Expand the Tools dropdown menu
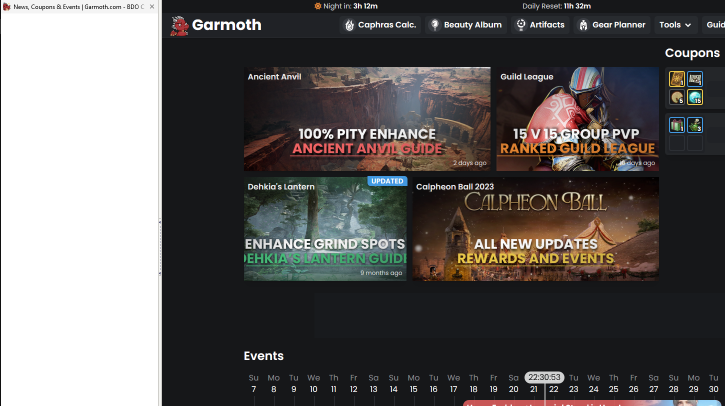 (675, 25)
